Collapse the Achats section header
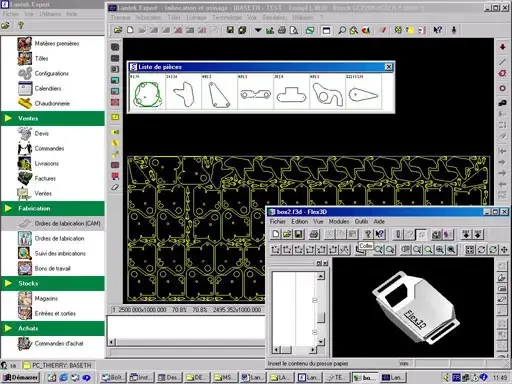This screenshot has width=512, height=384. 53,328
